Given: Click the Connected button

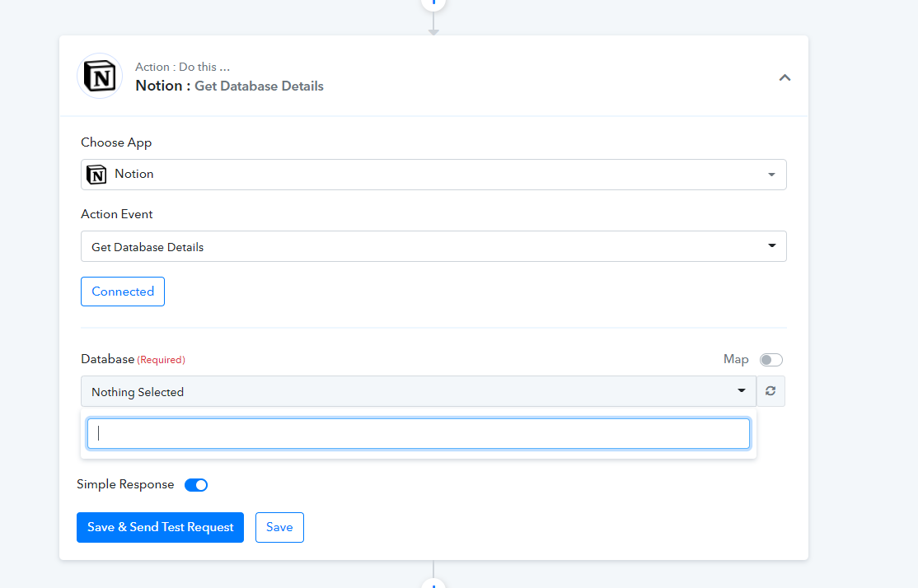Looking at the screenshot, I should 122,292.
